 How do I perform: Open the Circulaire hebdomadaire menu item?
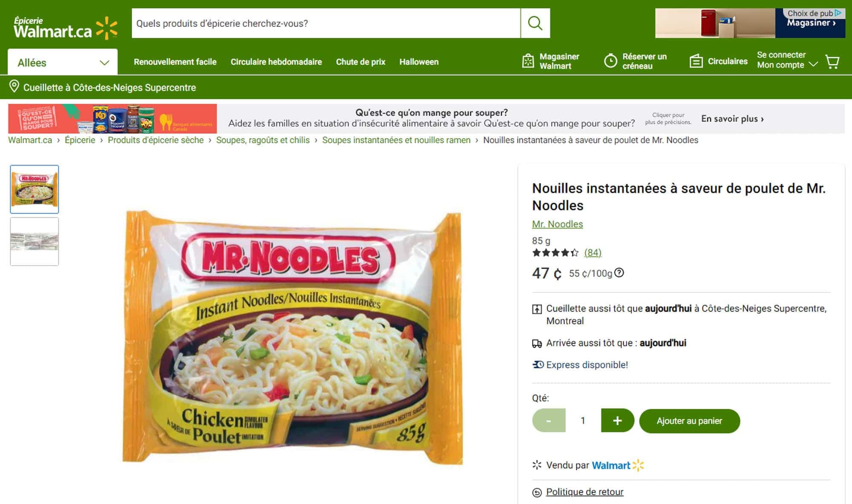pos(276,62)
